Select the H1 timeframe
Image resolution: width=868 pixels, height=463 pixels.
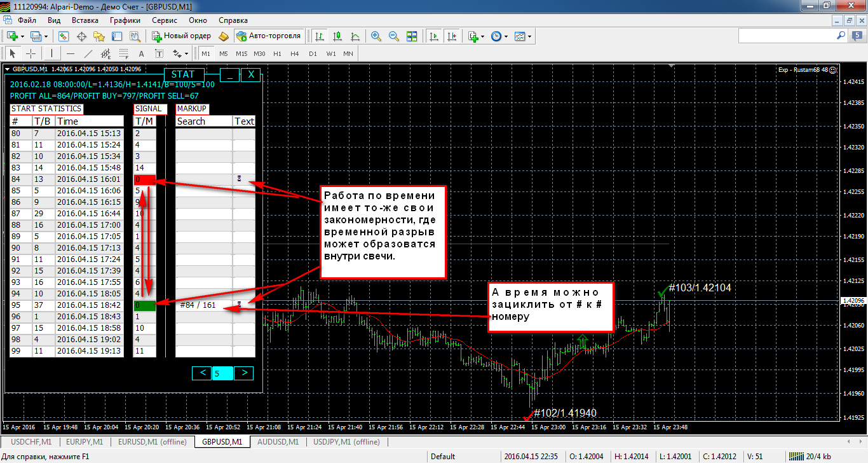tap(277, 53)
